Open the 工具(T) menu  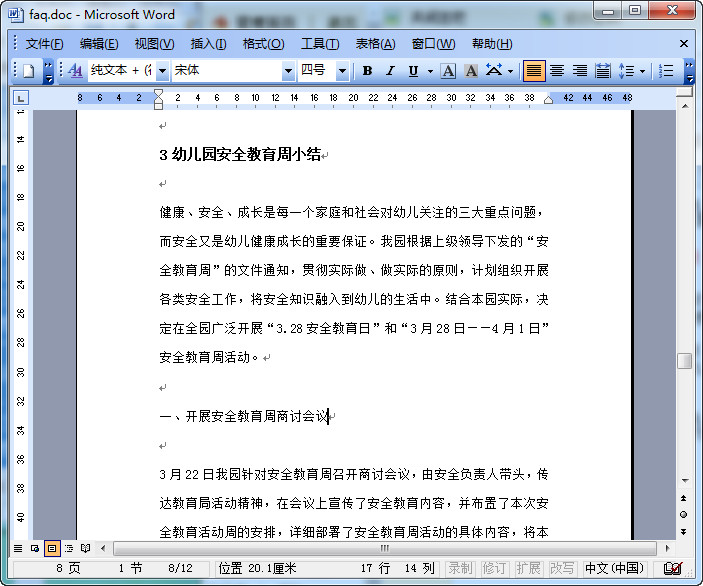click(x=320, y=44)
